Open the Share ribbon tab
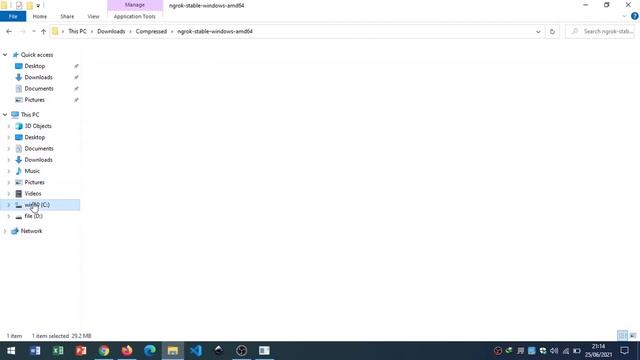 (x=67, y=16)
